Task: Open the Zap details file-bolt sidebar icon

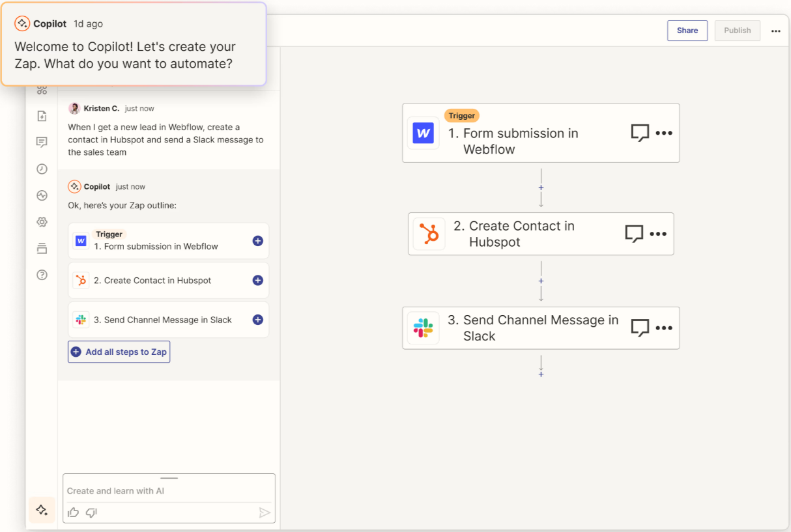Action: click(x=42, y=116)
